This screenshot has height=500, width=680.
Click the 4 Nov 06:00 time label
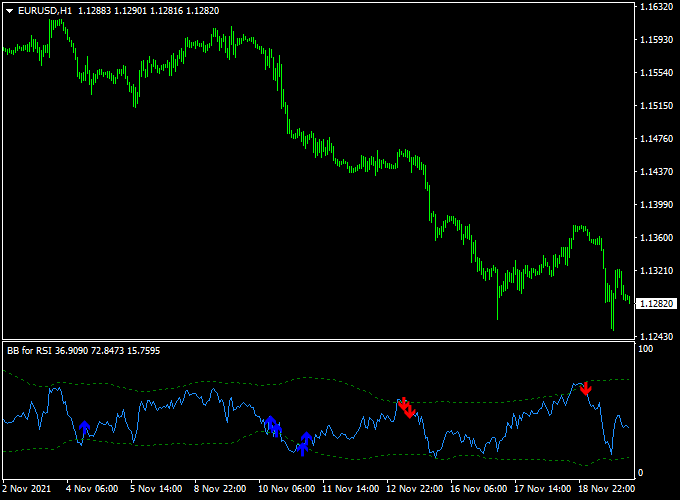point(92,489)
